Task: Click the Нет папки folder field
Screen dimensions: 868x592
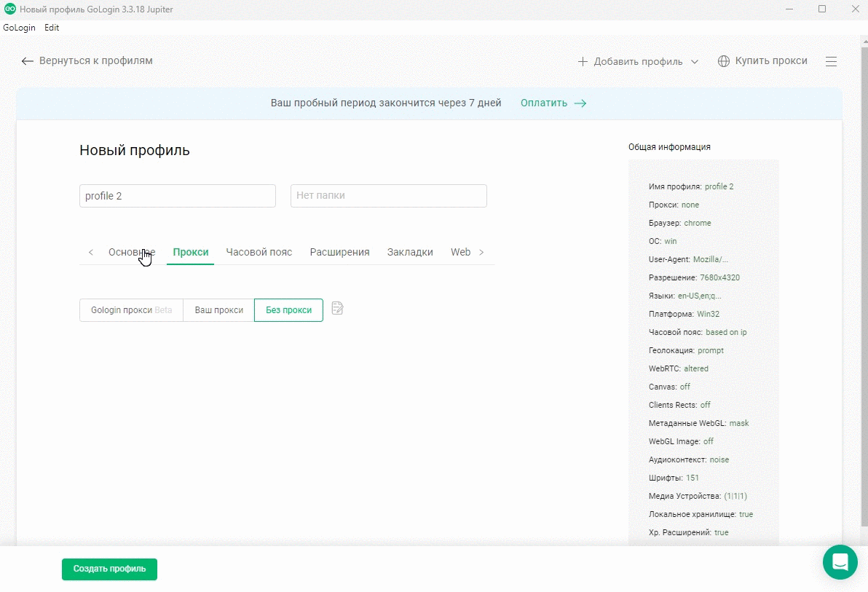Action: coord(388,196)
